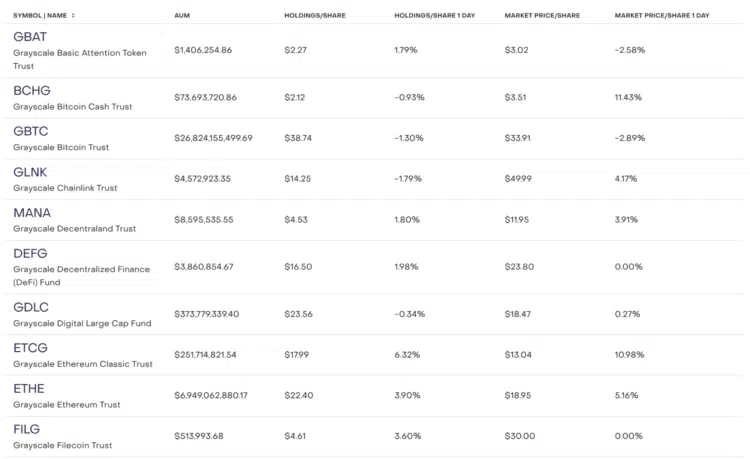The height and width of the screenshot is (459, 750).
Task: Click the Market Price/Share 1 Day header
Action: click(x=662, y=15)
